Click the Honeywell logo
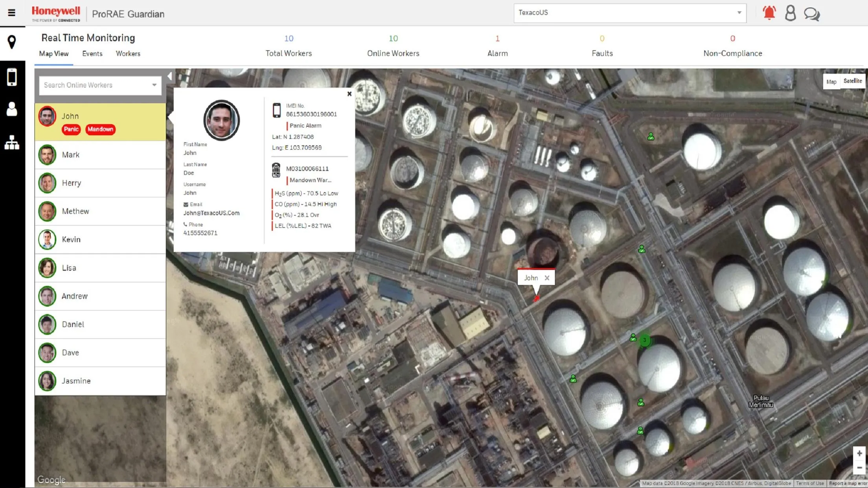This screenshot has height=488, width=868. point(56,14)
